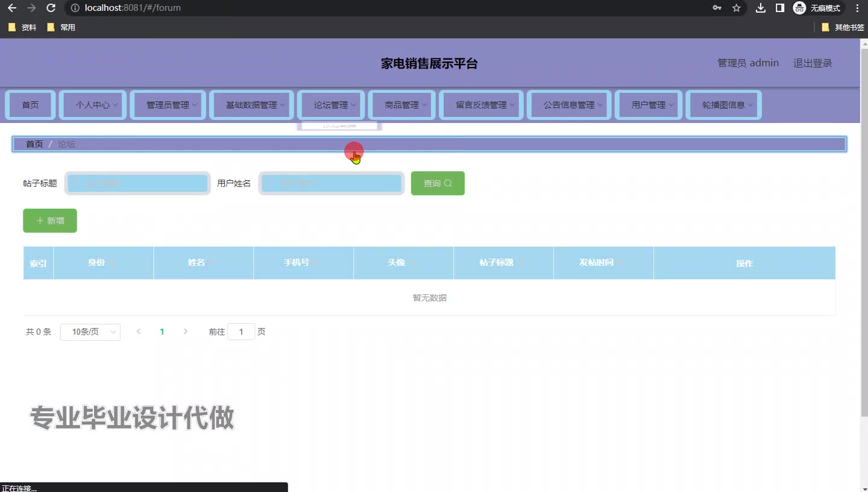Screen dimensions: 868x492
Task: Click the green 查询 search button
Action: click(x=438, y=183)
